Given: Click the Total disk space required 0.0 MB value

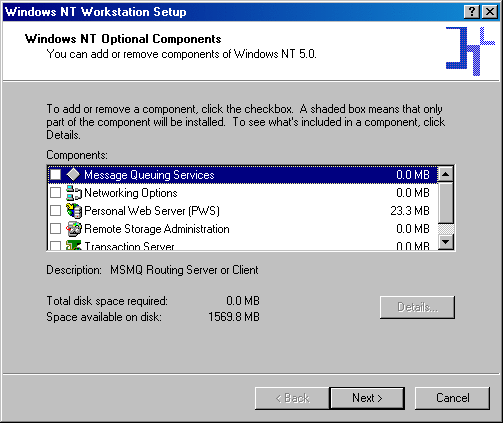Looking at the screenshot, I should 243,301.
